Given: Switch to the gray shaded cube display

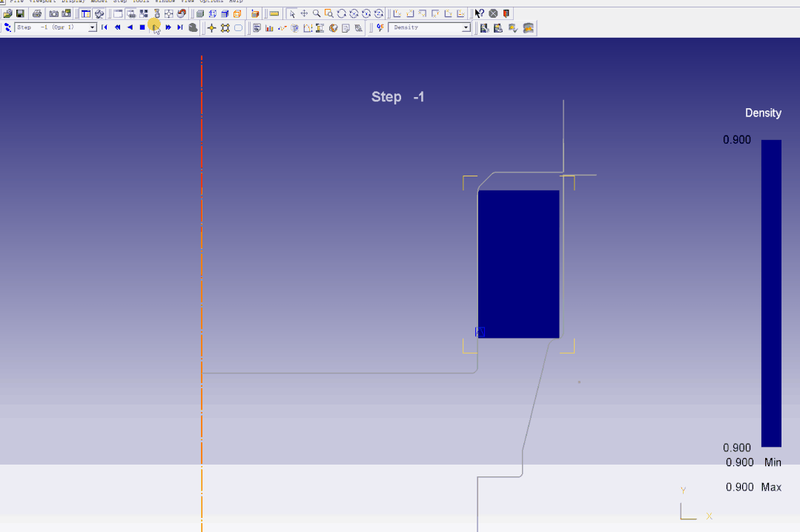Looking at the screenshot, I should (x=200, y=14).
